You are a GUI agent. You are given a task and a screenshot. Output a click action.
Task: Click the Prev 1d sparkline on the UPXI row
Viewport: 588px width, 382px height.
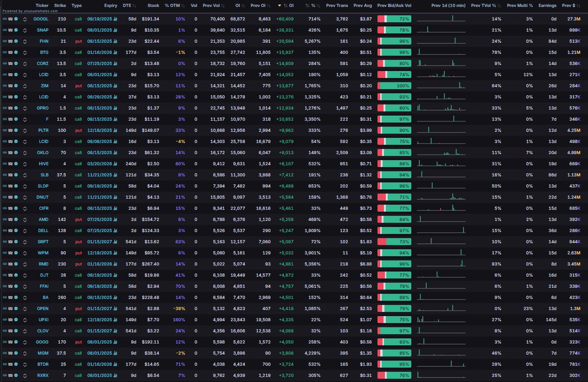(441, 318)
